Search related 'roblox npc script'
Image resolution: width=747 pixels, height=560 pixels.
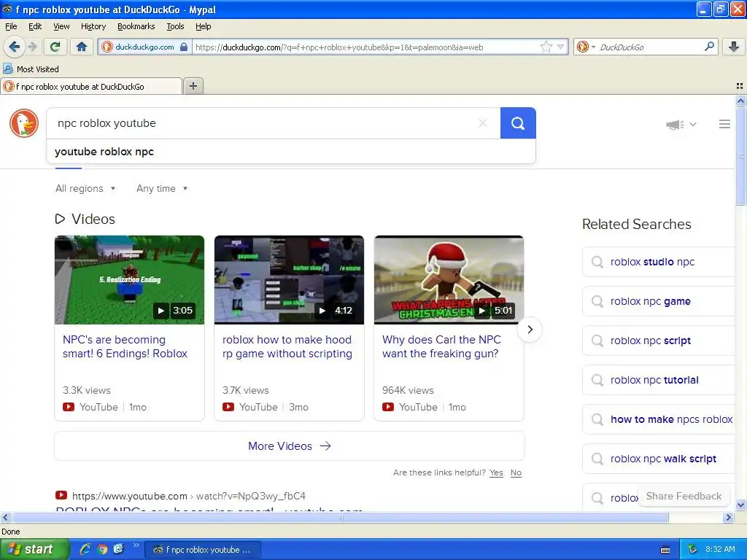659,341
